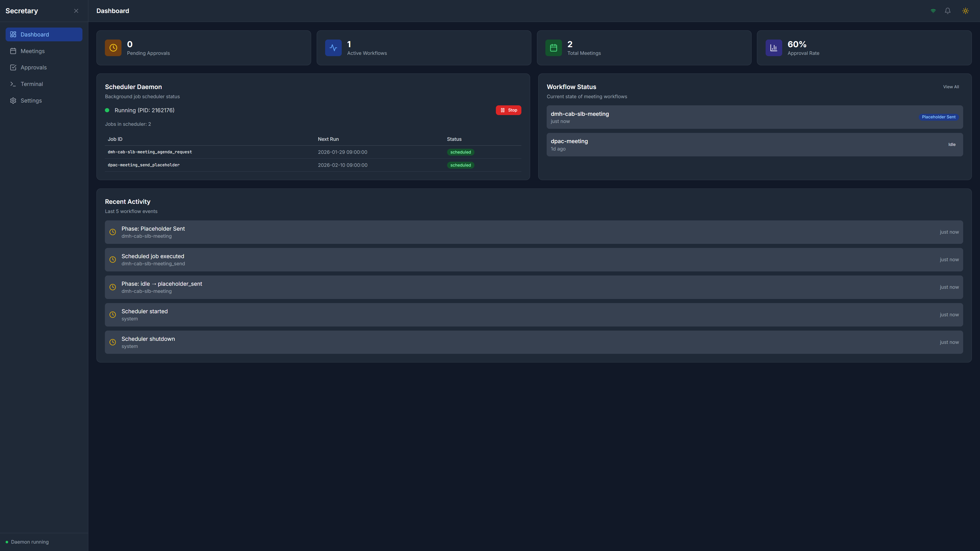Click the Total Meetings calendar icon
Screen dimensions: 980x551
554,47
